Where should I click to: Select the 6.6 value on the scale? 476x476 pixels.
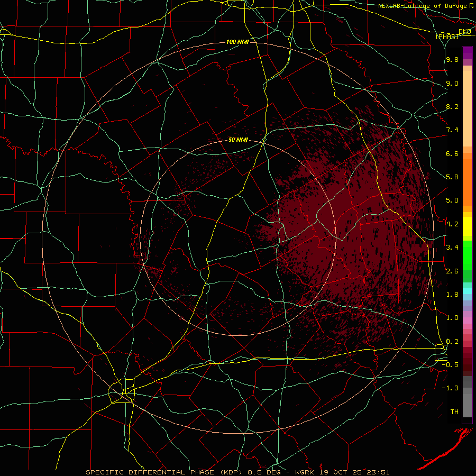coord(452,153)
